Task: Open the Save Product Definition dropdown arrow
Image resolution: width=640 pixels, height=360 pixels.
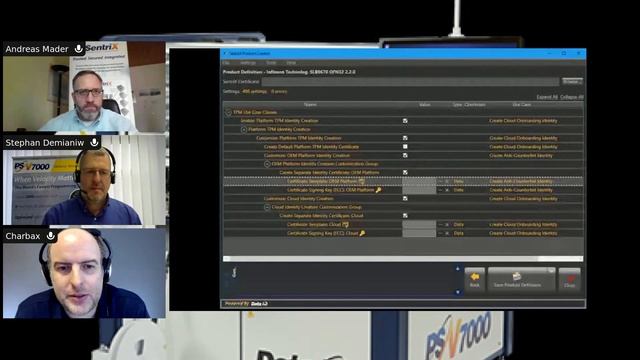Action: pos(551,271)
